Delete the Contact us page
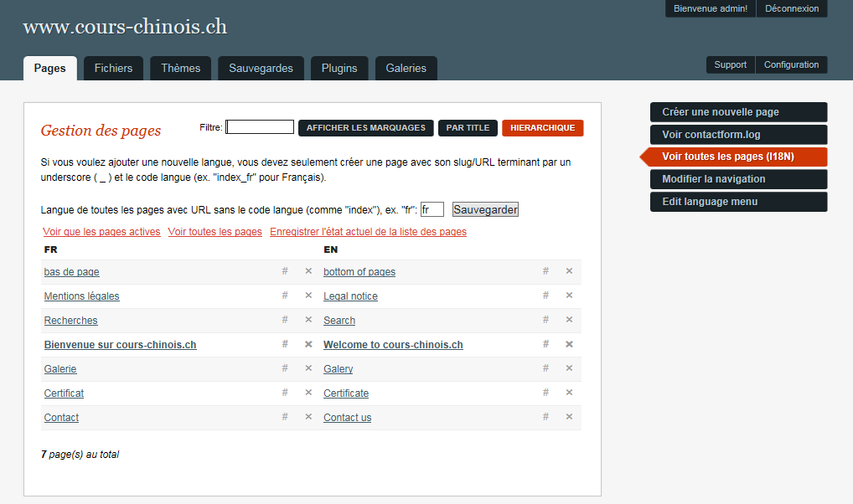Image resolution: width=853 pixels, height=504 pixels. (569, 417)
